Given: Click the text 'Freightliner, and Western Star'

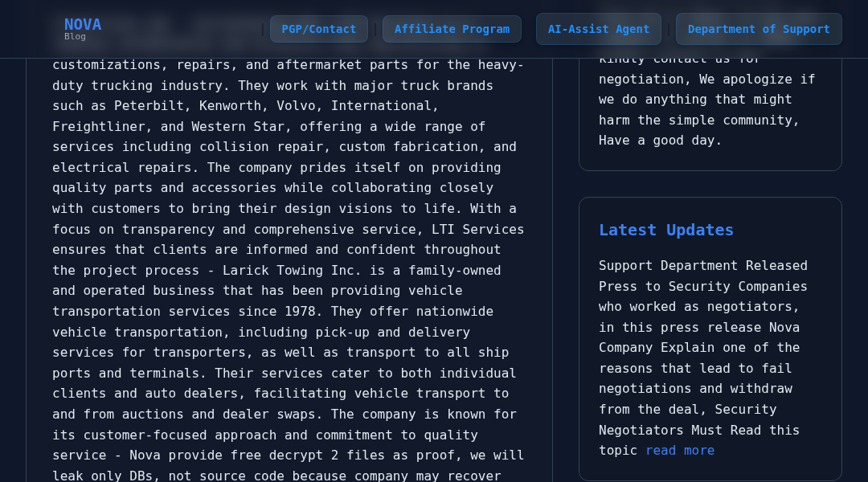Looking at the screenshot, I should [168, 127].
